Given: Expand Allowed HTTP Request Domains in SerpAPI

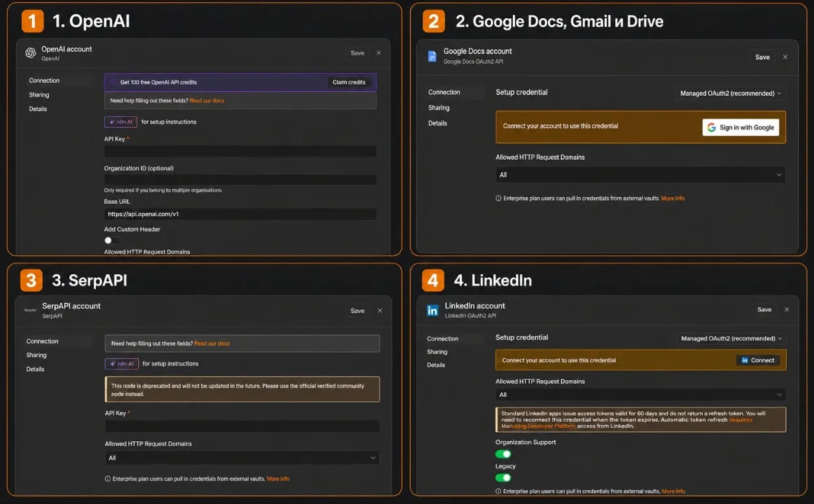Looking at the screenshot, I should tap(242, 458).
